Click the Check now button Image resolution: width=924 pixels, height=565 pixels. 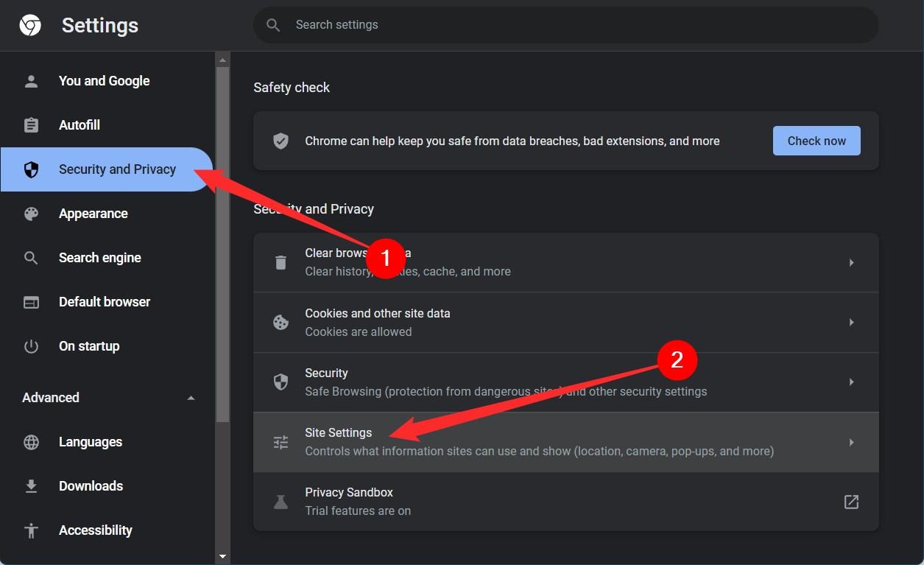816,140
